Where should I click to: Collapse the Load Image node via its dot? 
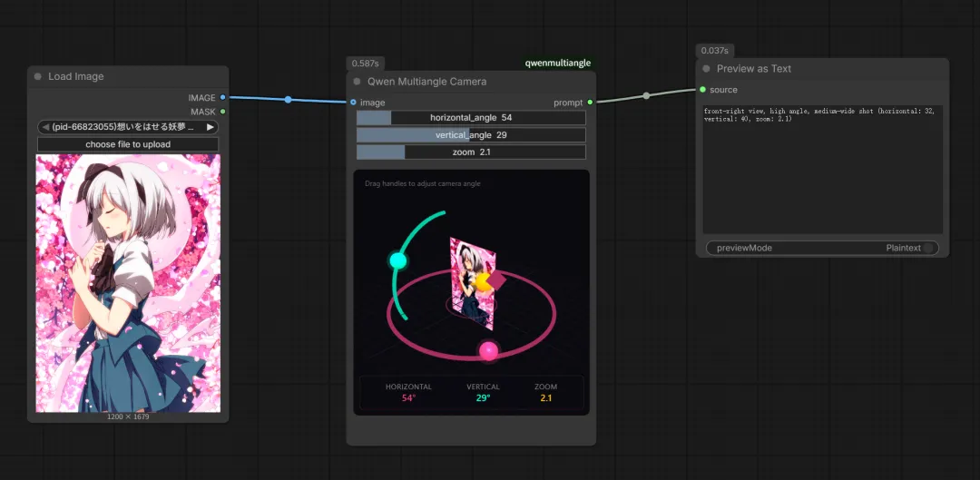pos(37,76)
